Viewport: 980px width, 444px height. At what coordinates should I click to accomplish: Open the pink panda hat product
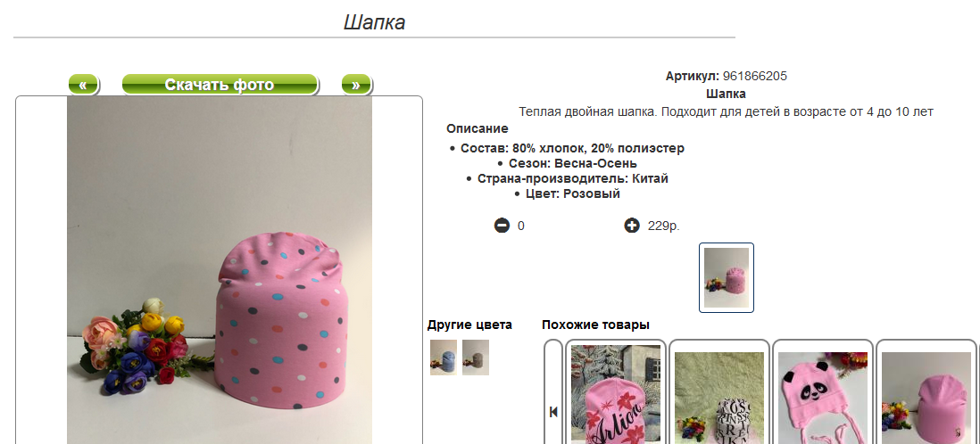[823, 393]
